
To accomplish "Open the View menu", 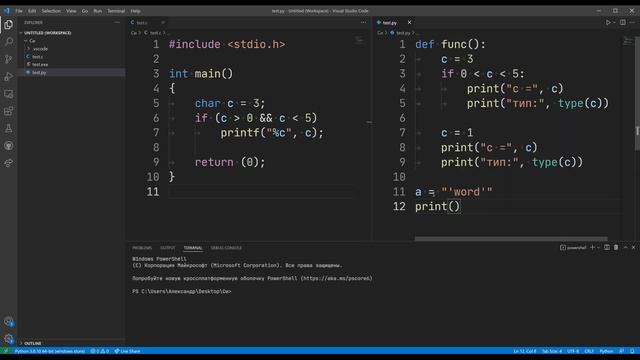I will click(71, 11).
